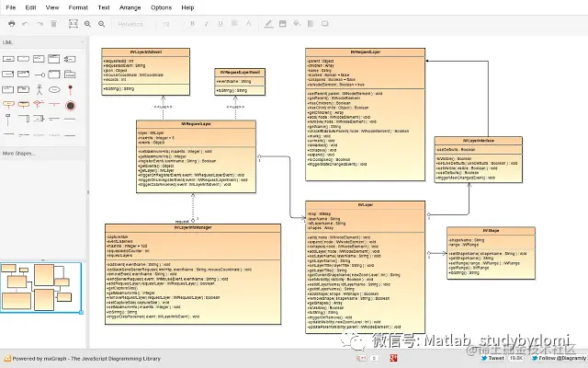The image size is (588, 368).
Task: Click the Undo arrow icon
Action: click(x=25, y=24)
